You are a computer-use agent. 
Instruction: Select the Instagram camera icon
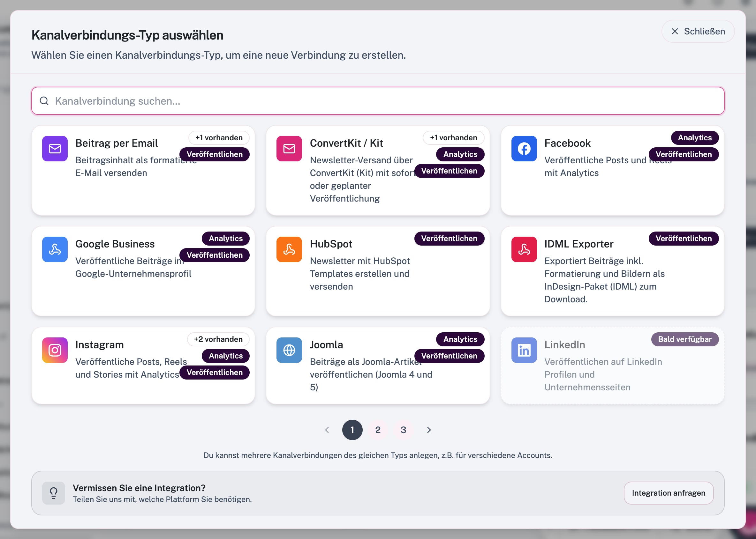point(55,350)
